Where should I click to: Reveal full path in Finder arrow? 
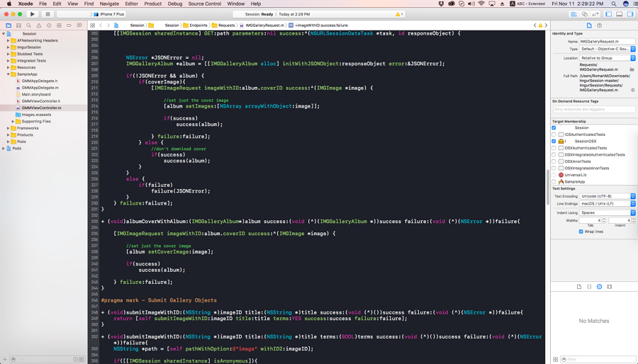click(633, 90)
